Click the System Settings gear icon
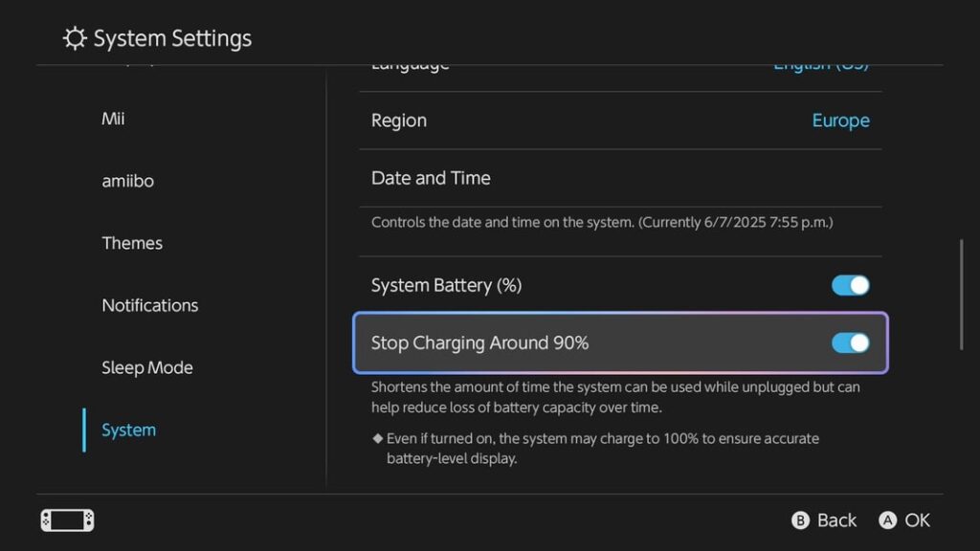This screenshot has width=980, height=551. [x=74, y=37]
